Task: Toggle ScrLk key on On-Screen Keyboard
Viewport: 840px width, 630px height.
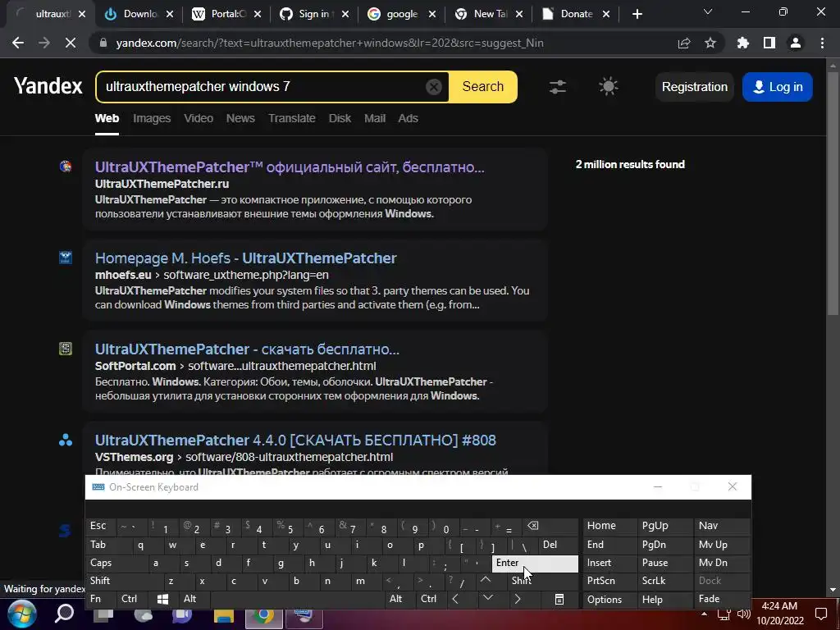Action: coord(664,581)
